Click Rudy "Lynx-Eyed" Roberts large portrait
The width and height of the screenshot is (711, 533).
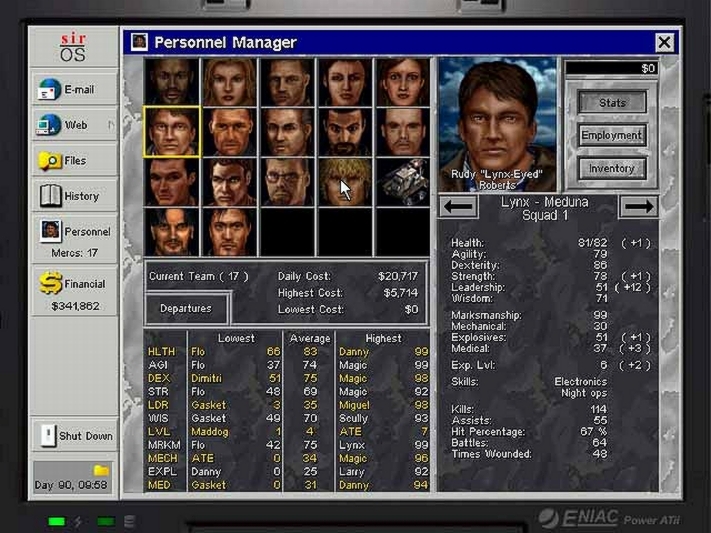point(497,120)
